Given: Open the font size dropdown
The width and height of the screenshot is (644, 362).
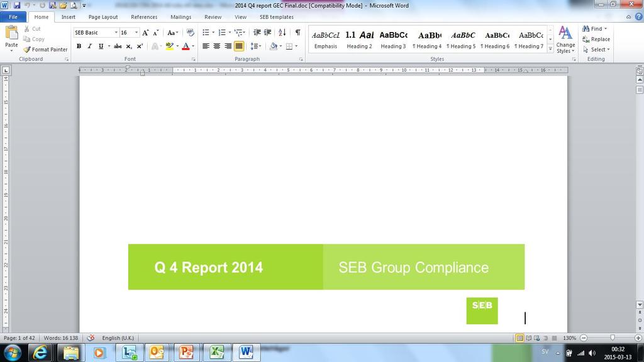Looking at the screenshot, I should [x=136, y=33].
